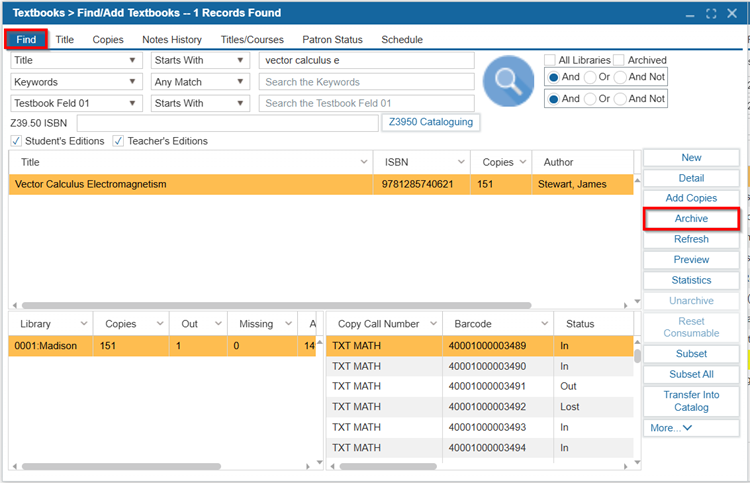The height and width of the screenshot is (483, 750).
Task: Archive the selected textbook
Action: coord(691,219)
